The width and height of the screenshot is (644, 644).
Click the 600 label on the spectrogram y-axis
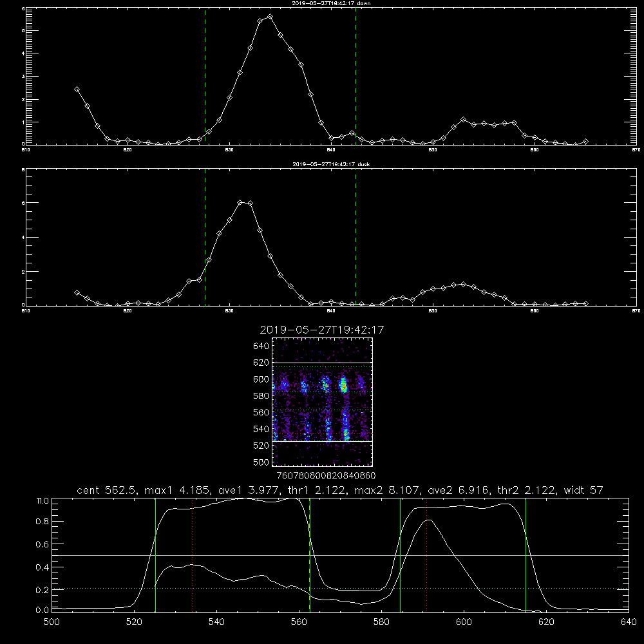coord(261,379)
